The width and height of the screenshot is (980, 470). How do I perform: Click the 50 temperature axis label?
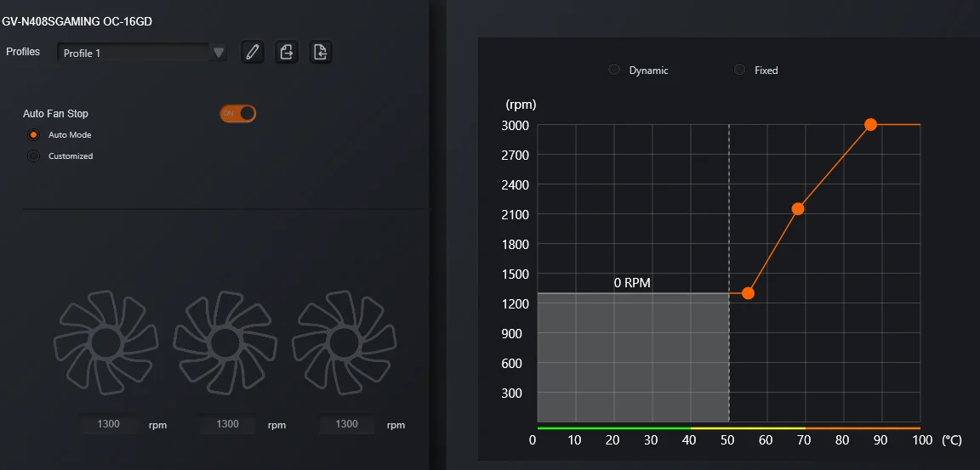726,440
